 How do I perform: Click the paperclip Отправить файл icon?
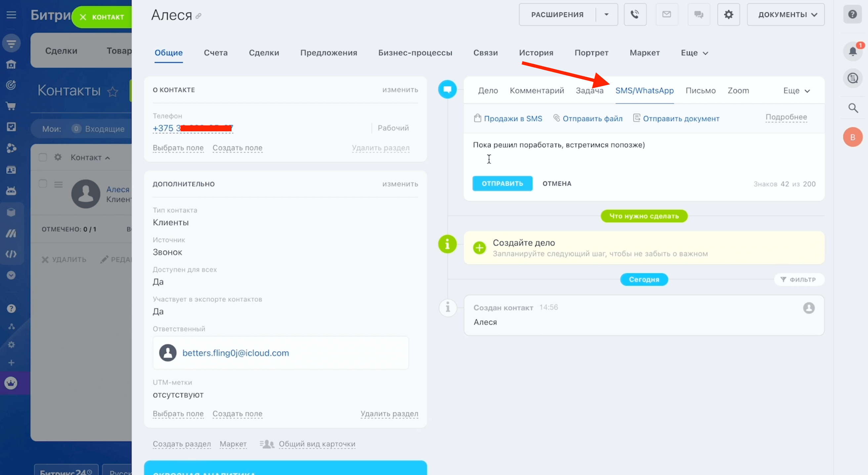click(x=557, y=118)
